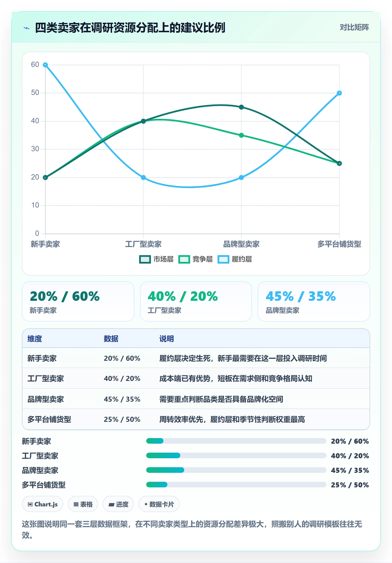Click the 履约层 legend color swatch
392x563 pixels.
[223, 259]
